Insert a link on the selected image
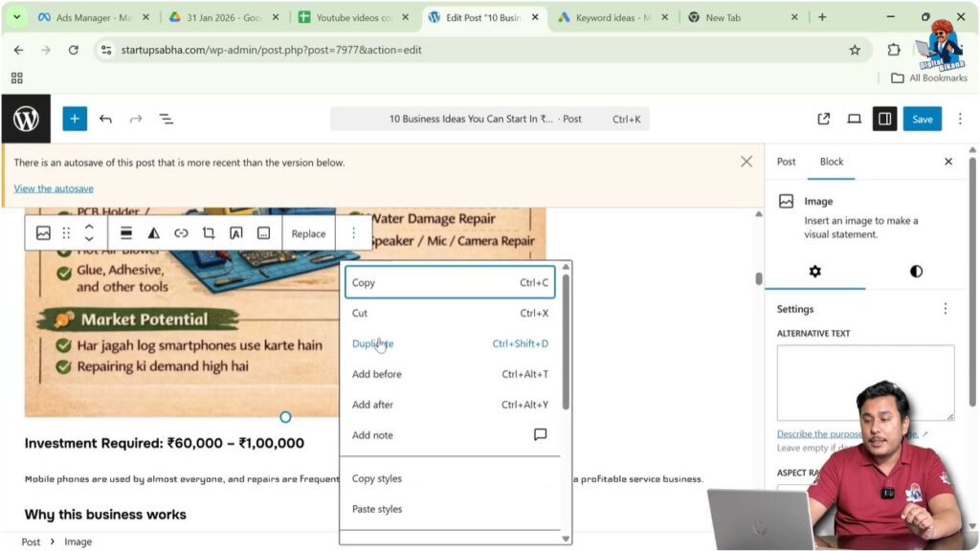The height and width of the screenshot is (551, 980). click(x=181, y=232)
